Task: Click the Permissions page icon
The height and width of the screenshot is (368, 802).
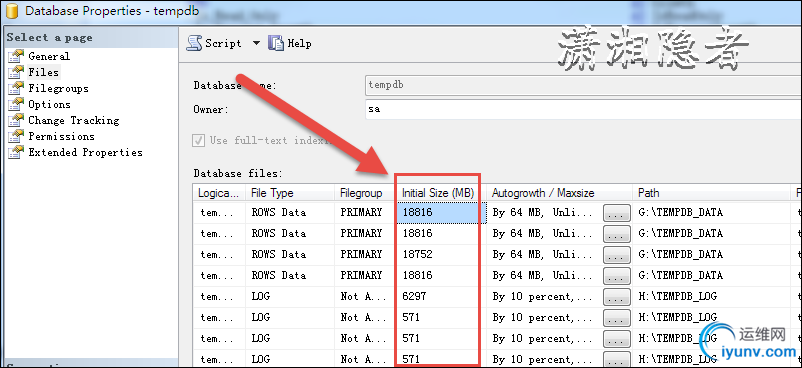Action: coord(16,136)
